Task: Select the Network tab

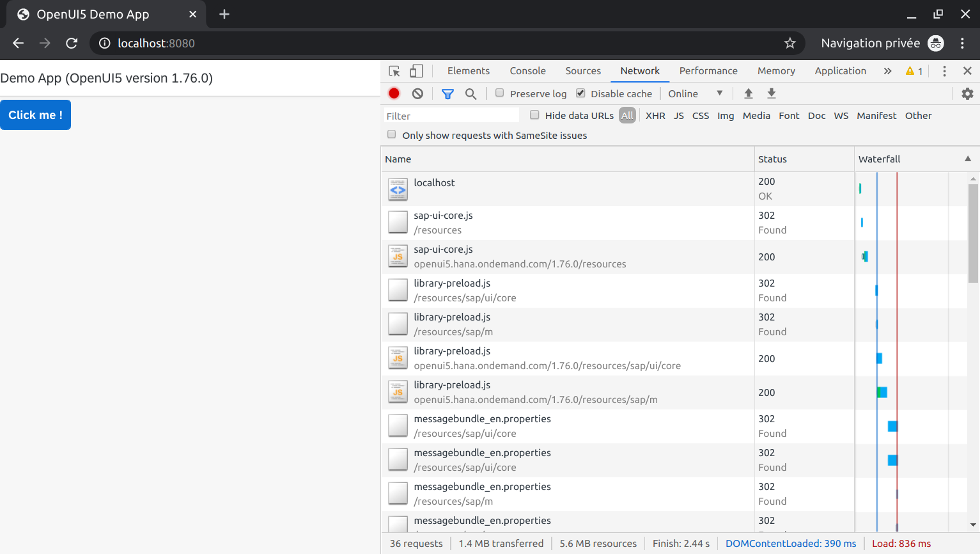Action: [x=640, y=71]
